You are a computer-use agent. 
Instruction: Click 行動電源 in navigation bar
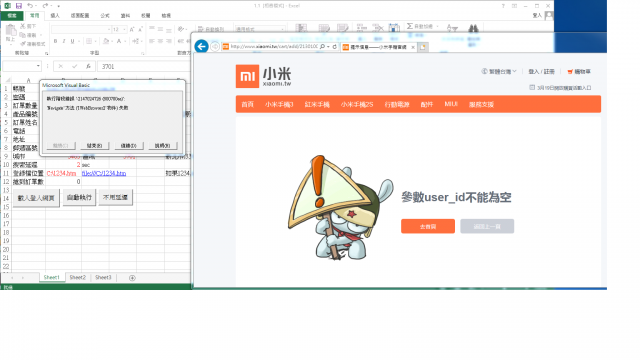(397, 104)
